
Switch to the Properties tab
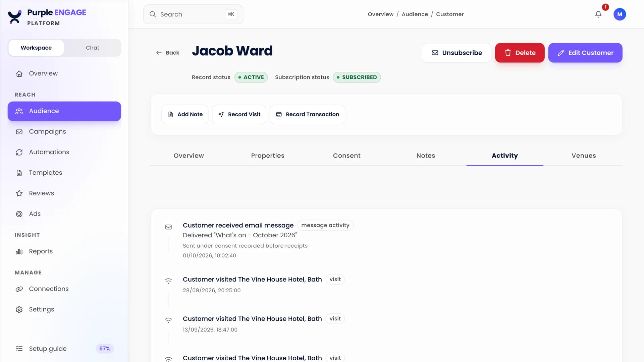point(268,156)
